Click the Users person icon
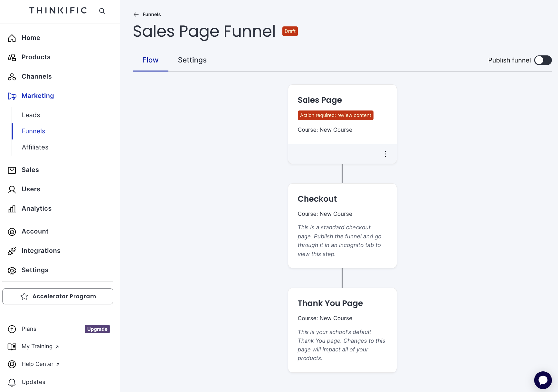The width and height of the screenshot is (558, 392). pyautogui.click(x=12, y=189)
